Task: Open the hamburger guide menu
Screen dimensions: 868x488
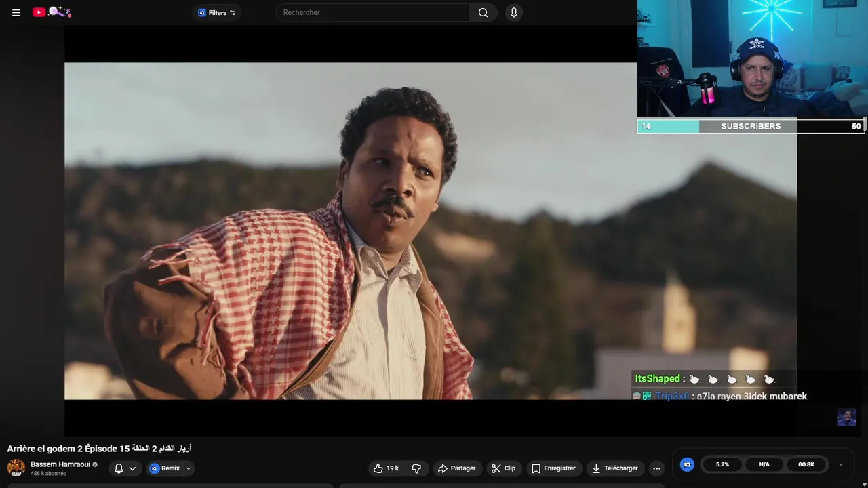Action: pos(16,12)
